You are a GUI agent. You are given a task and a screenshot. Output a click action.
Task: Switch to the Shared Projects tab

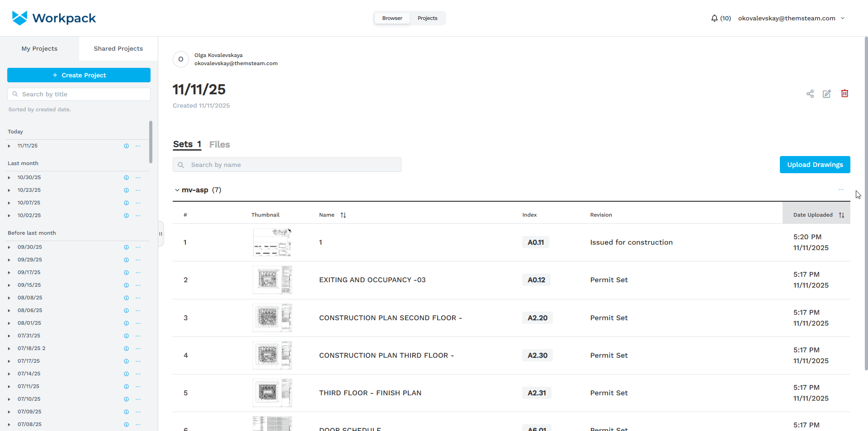pyautogui.click(x=118, y=48)
